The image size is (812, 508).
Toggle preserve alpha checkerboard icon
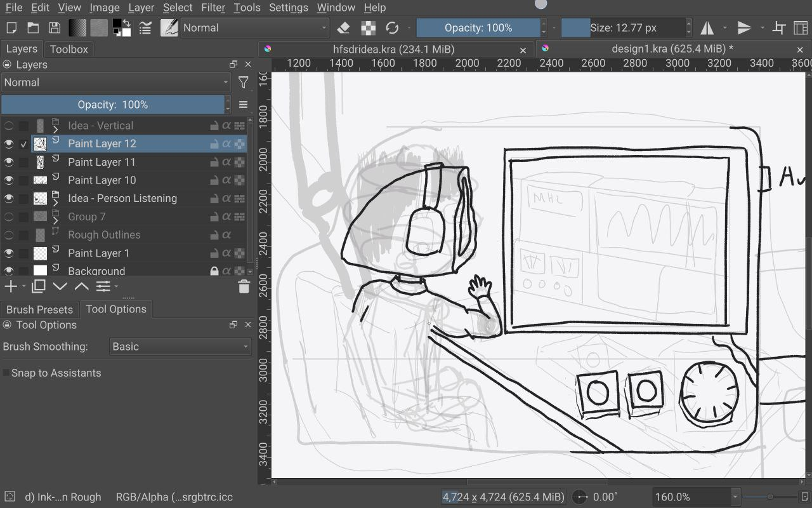point(367,28)
